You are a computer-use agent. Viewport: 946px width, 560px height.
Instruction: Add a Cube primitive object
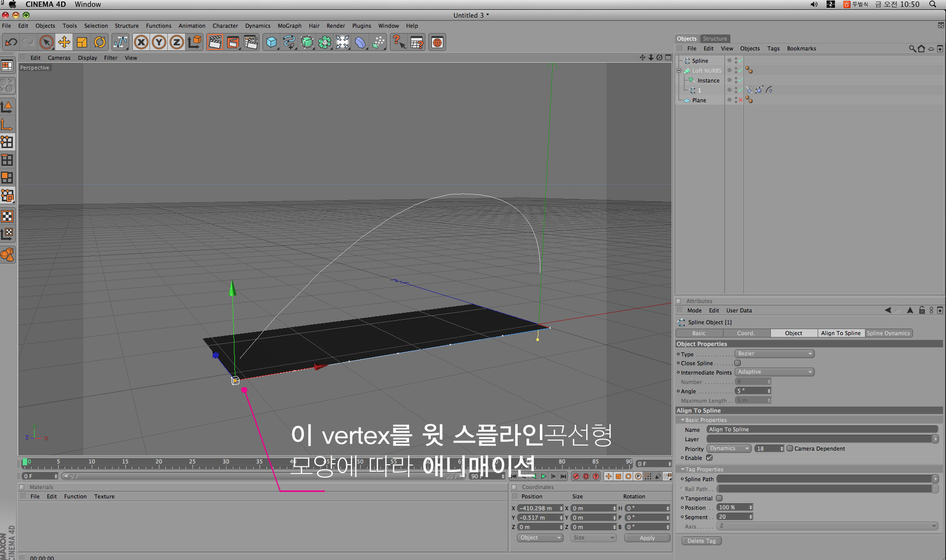pyautogui.click(x=271, y=42)
